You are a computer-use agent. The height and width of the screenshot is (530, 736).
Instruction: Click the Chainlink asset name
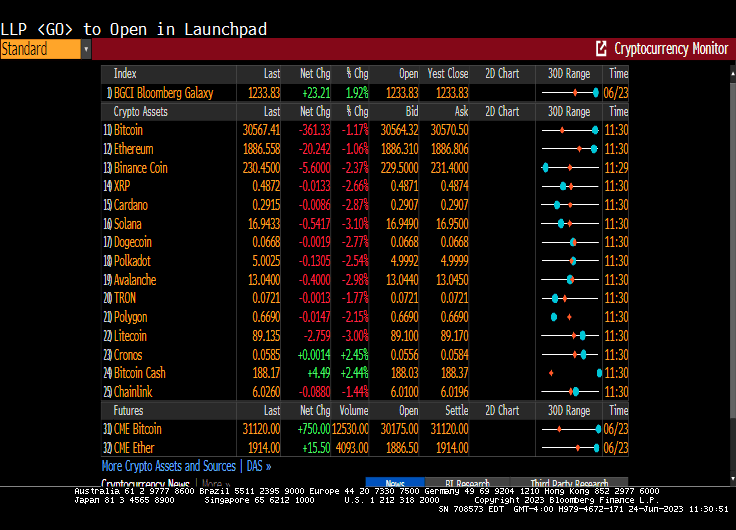[x=133, y=392]
